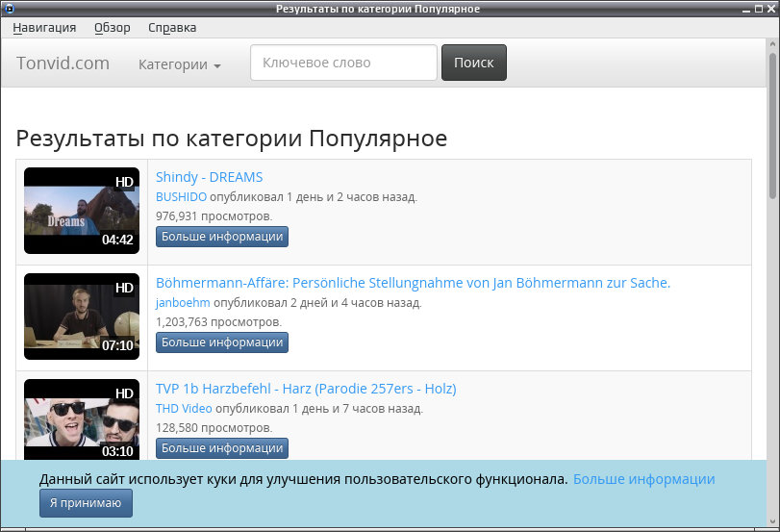Click the Tonvid.com site logo
Screen dimensions: 780x532
pyautogui.click(x=63, y=63)
